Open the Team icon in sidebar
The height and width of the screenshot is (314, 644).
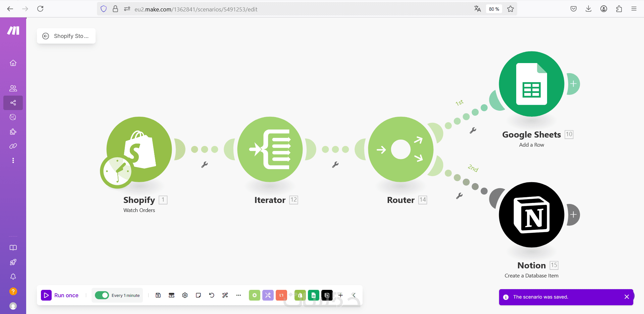tap(13, 88)
